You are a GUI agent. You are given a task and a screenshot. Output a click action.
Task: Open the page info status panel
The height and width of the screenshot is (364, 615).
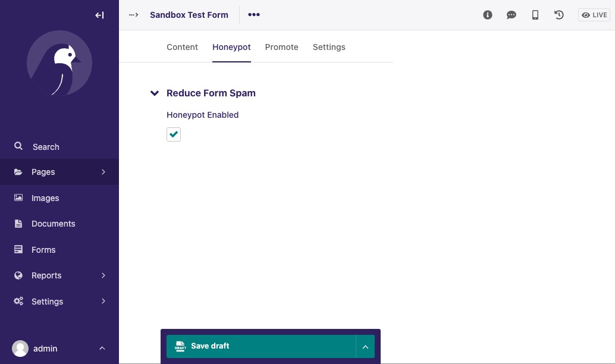click(488, 15)
